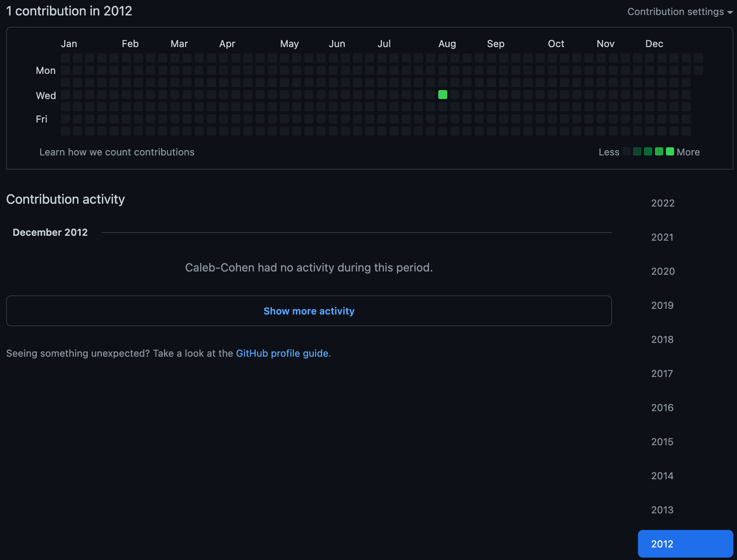The image size is (737, 560).
Task: Click the caret arrow beside Contribution settings
Action: [x=730, y=12]
